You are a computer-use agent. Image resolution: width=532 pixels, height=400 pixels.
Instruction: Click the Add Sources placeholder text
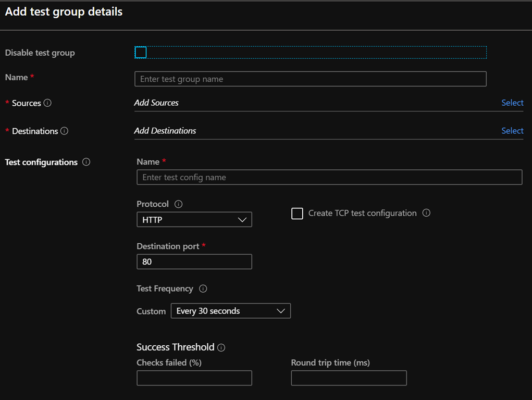click(x=156, y=103)
